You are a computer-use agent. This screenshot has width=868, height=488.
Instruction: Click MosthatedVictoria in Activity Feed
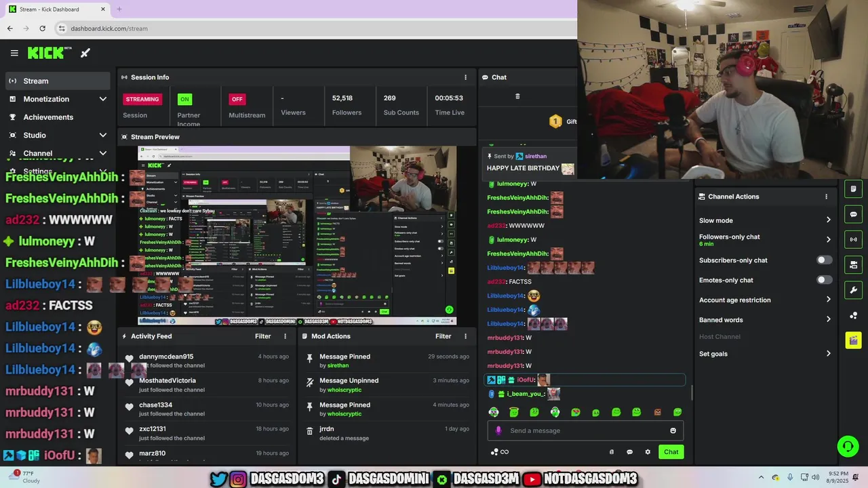click(x=167, y=381)
